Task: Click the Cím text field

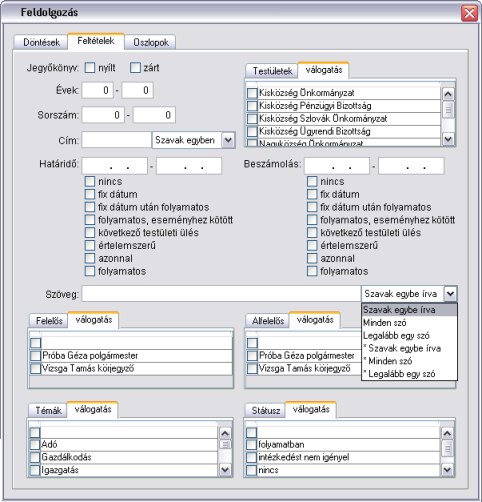Action: [117, 140]
